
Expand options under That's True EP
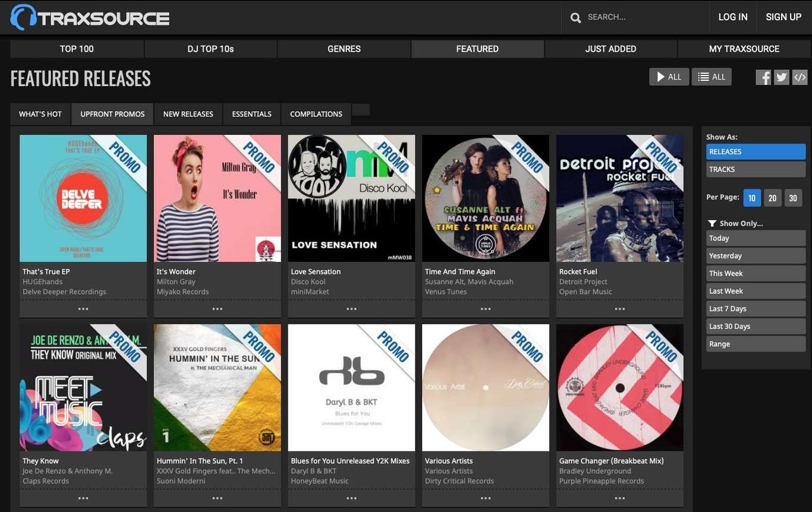[x=83, y=309]
